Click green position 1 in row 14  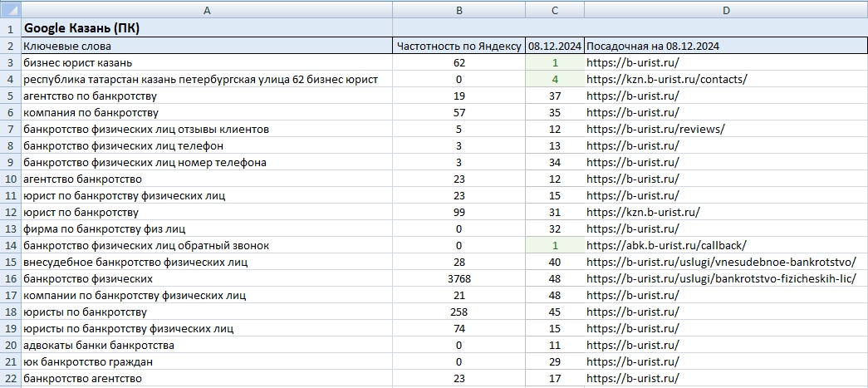coord(555,245)
